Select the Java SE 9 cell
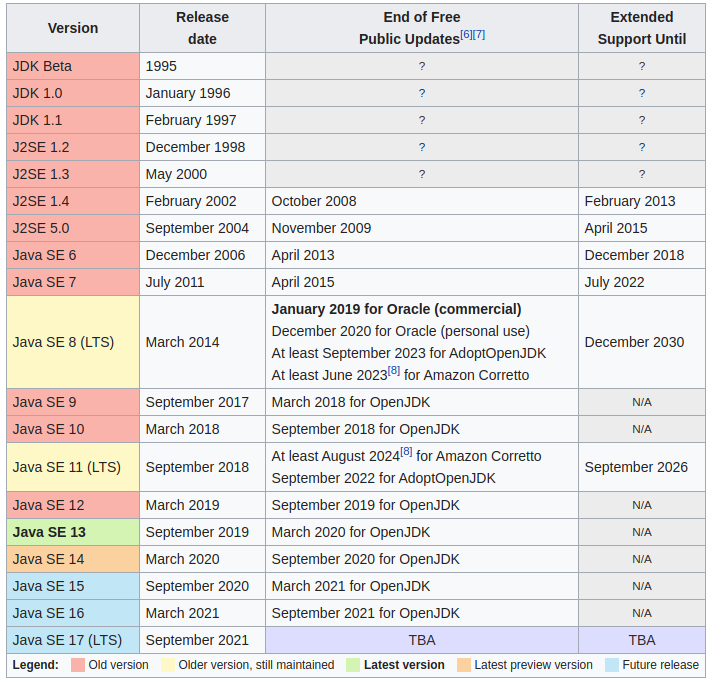This screenshot has width=711, height=684. pos(73,402)
